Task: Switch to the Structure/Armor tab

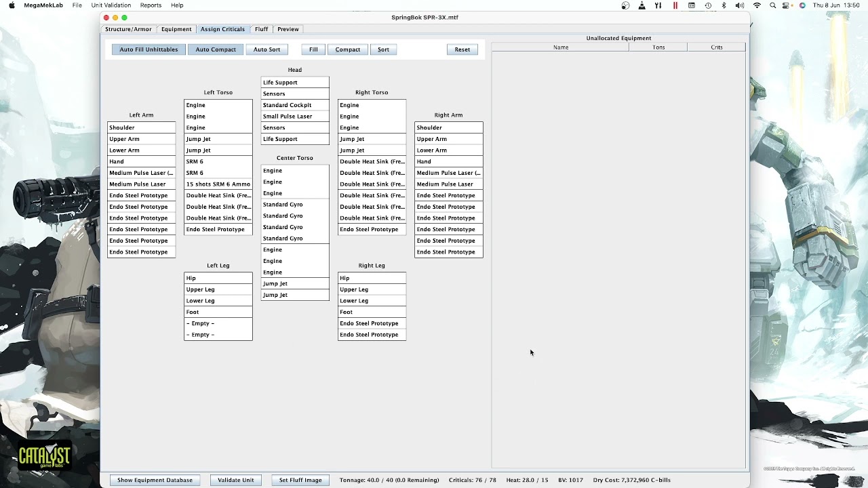Action: coord(128,29)
